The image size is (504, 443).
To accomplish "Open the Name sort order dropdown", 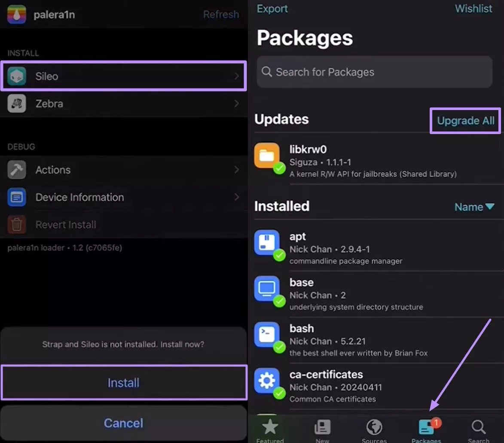I will (474, 207).
